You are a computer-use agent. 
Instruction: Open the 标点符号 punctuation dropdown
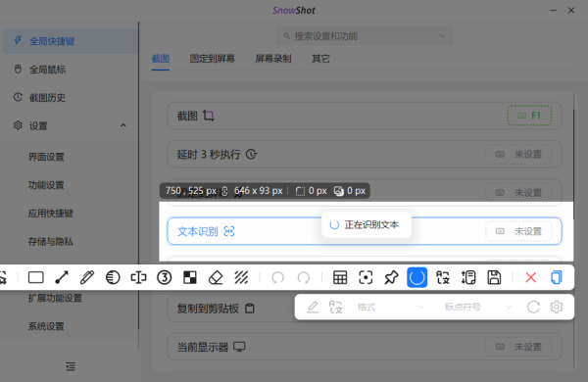(477, 307)
